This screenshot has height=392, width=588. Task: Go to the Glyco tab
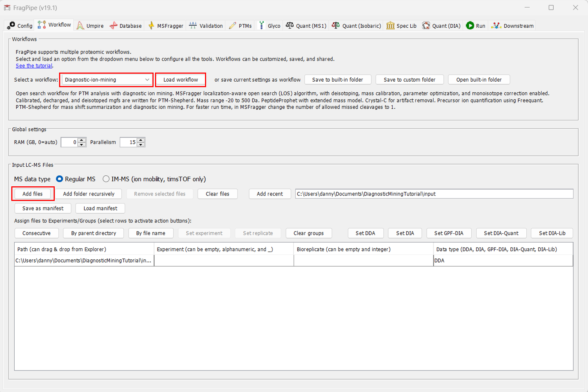click(270, 26)
